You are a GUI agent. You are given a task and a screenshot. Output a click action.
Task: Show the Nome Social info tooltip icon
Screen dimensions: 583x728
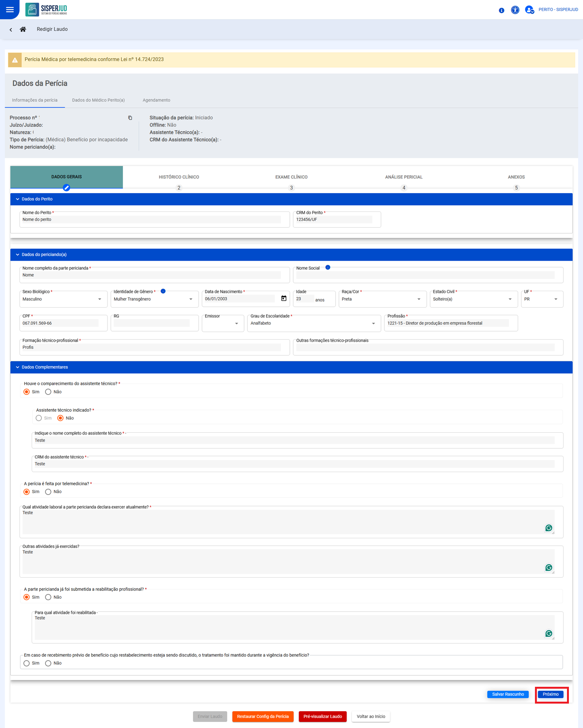coord(328,267)
